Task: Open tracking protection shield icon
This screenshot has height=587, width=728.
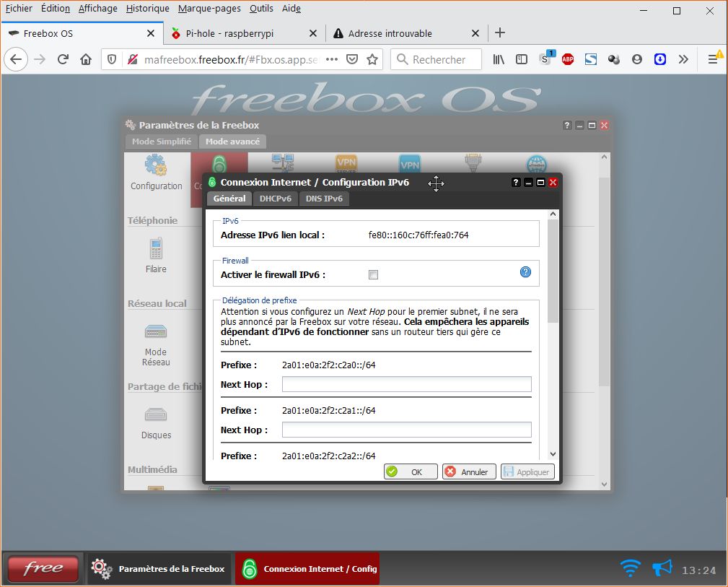Action: (x=112, y=59)
